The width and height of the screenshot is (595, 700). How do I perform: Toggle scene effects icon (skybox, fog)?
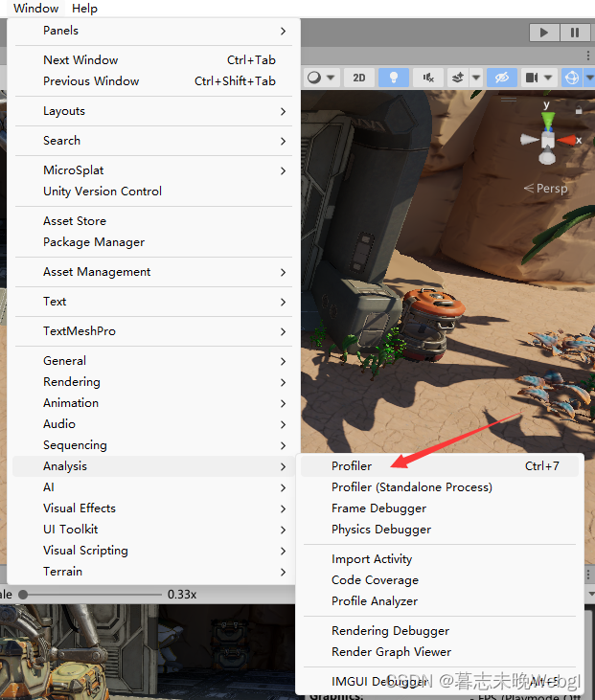tap(458, 78)
